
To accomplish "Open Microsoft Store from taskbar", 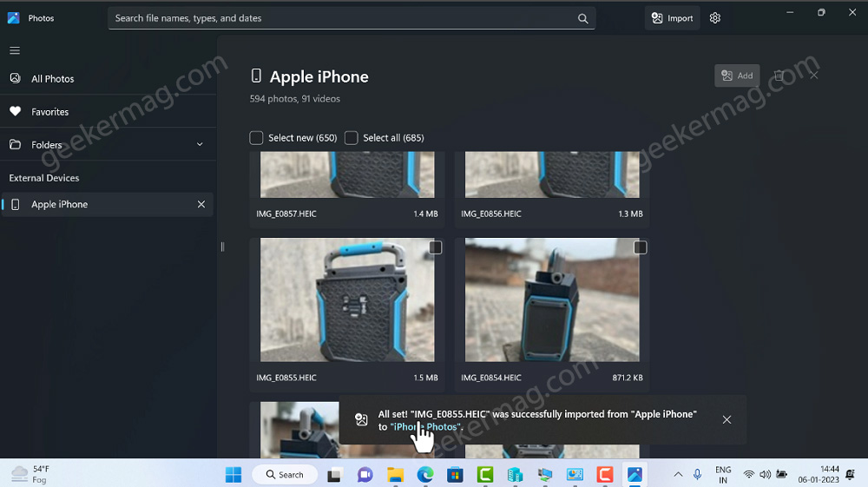I will [455, 475].
